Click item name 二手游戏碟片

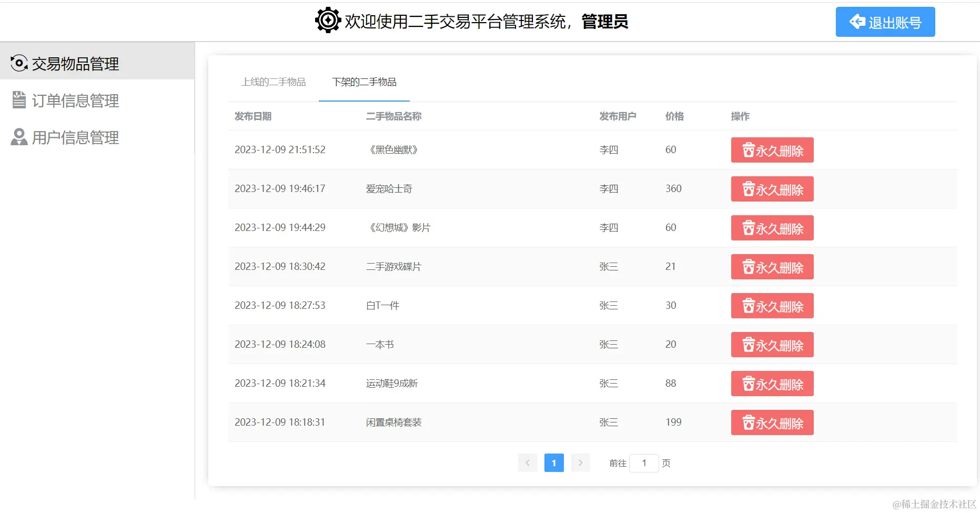[394, 267]
